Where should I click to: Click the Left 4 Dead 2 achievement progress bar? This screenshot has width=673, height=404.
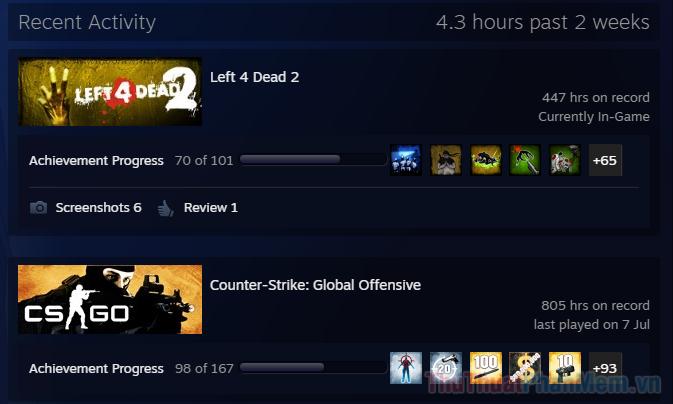pyautogui.click(x=313, y=160)
